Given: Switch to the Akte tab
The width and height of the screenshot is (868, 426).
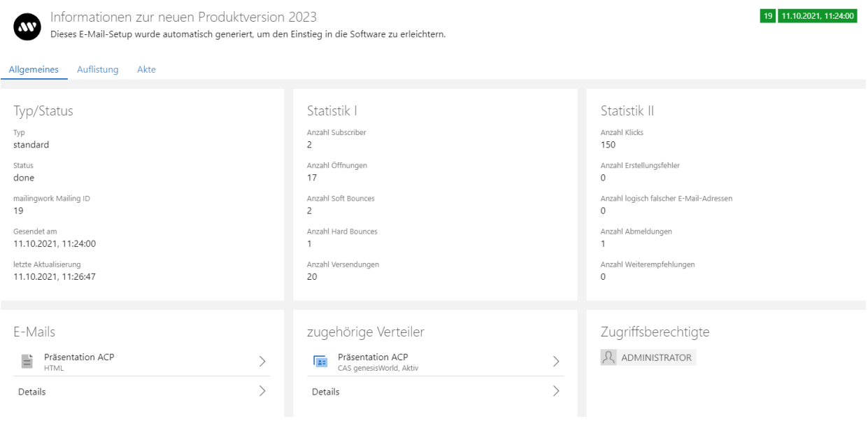Looking at the screenshot, I should click(x=146, y=69).
